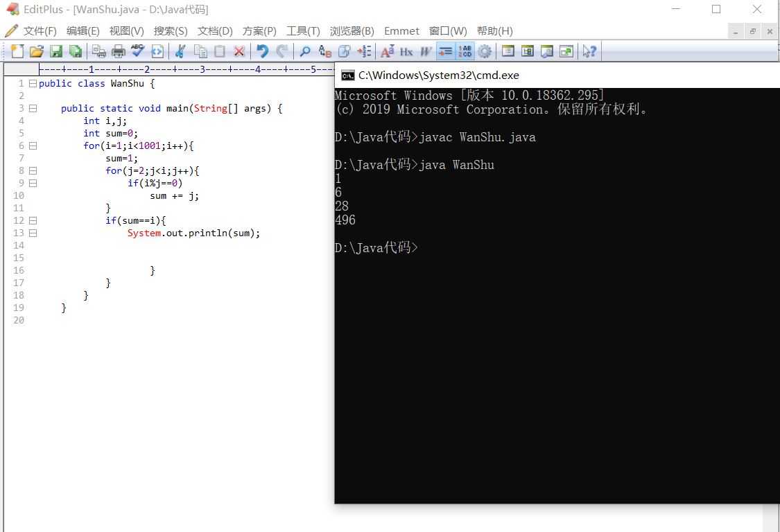Image resolution: width=780 pixels, height=532 pixels.
Task: Collapse the class fold on line 1
Action: click(x=33, y=84)
